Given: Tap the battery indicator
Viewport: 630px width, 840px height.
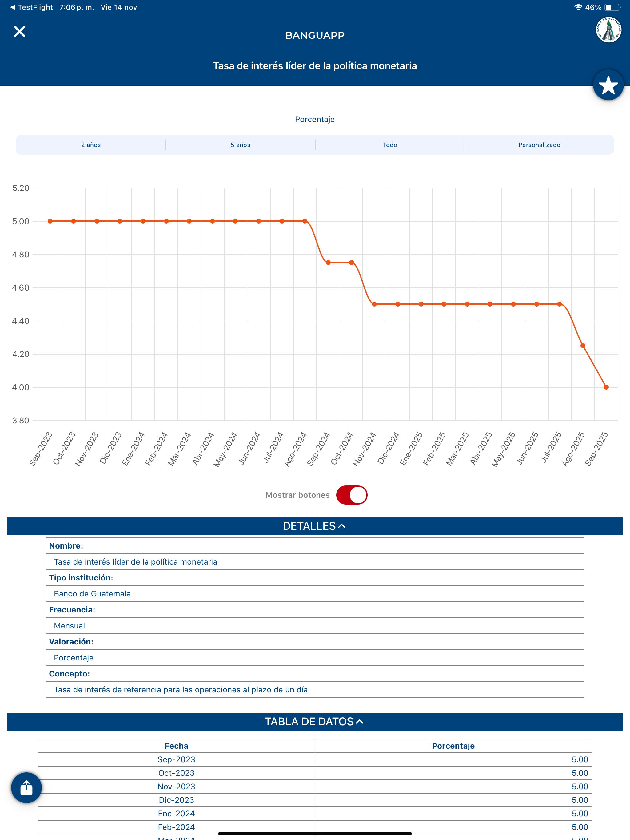Looking at the screenshot, I should point(612,7).
